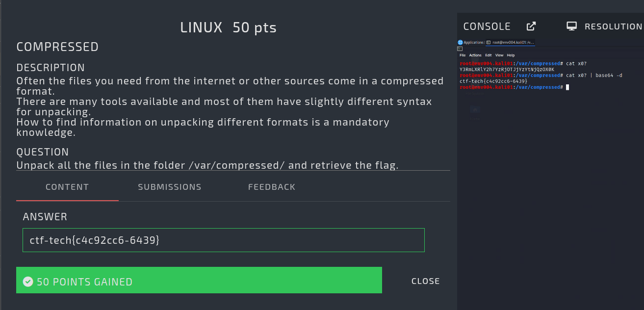Focus the Answer input field
The height and width of the screenshot is (310, 644).
coord(223,240)
